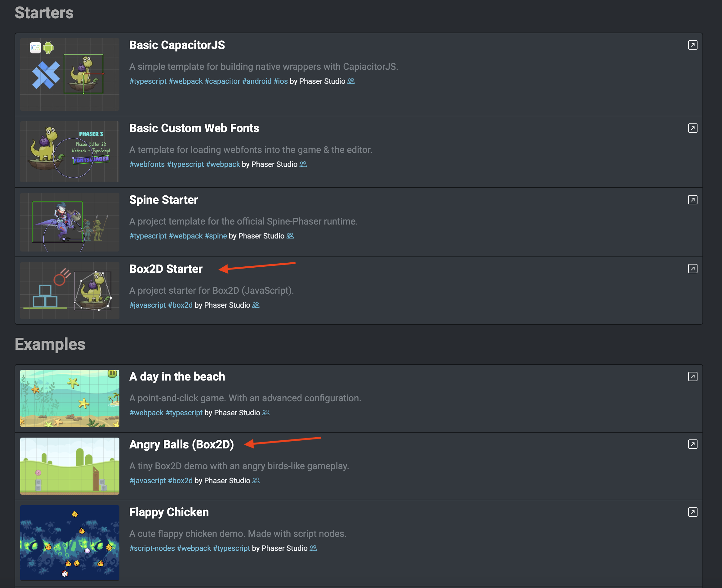
Task: Open the Basic Custom Web Fonts title
Action: coord(194,128)
